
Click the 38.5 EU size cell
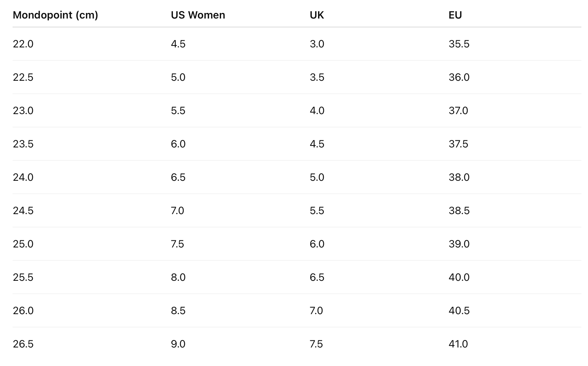pos(459,211)
